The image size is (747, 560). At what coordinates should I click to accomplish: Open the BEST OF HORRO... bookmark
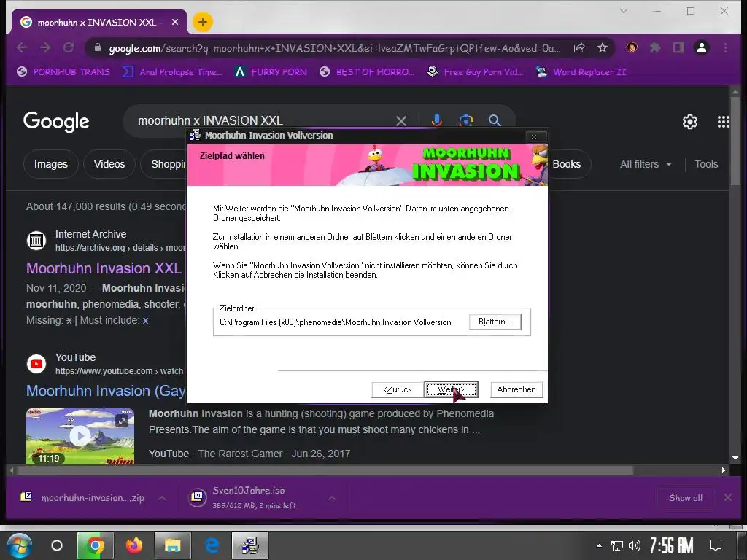tap(367, 72)
